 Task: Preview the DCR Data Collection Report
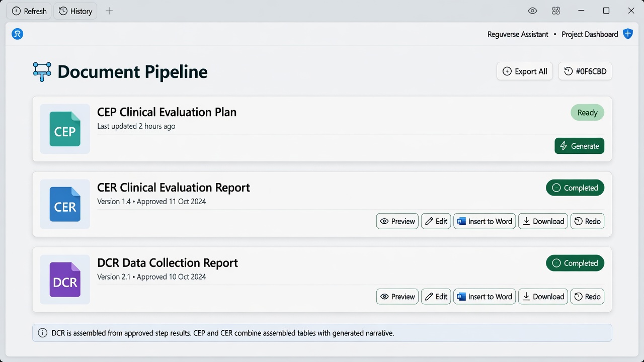tap(397, 297)
